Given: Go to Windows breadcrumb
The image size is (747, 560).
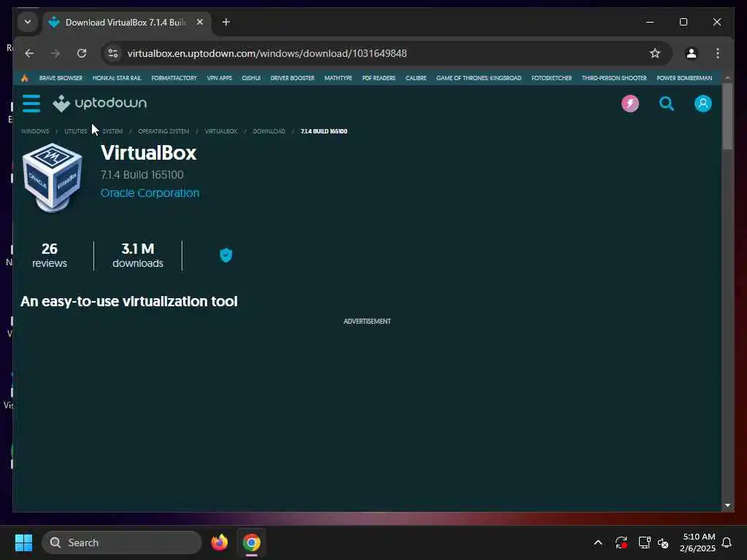Looking at the screenshot, I should (35, 131).
